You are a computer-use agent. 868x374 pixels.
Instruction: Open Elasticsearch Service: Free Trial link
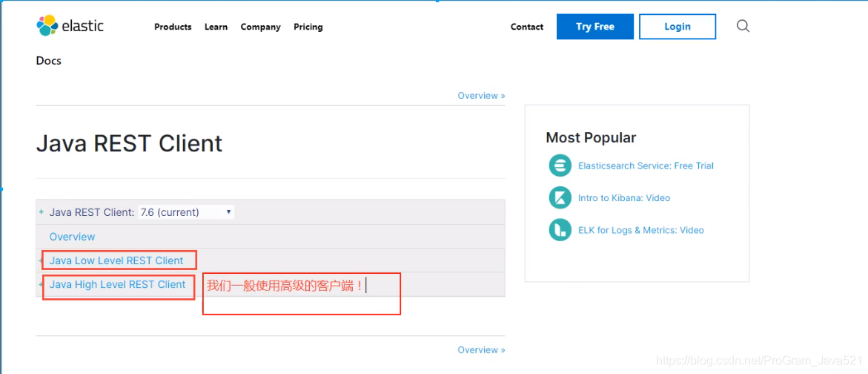[646, 165]
